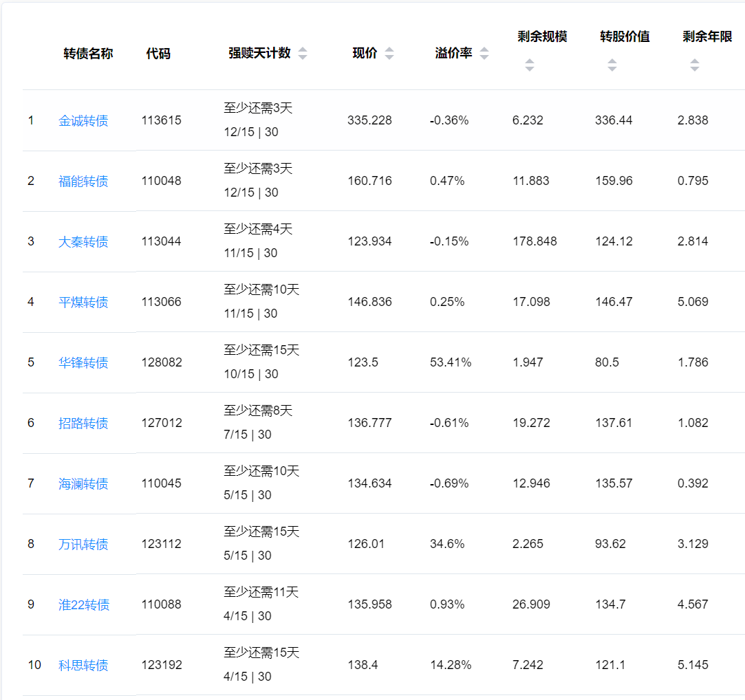Click the 淮22转债 link

[84, 605]
